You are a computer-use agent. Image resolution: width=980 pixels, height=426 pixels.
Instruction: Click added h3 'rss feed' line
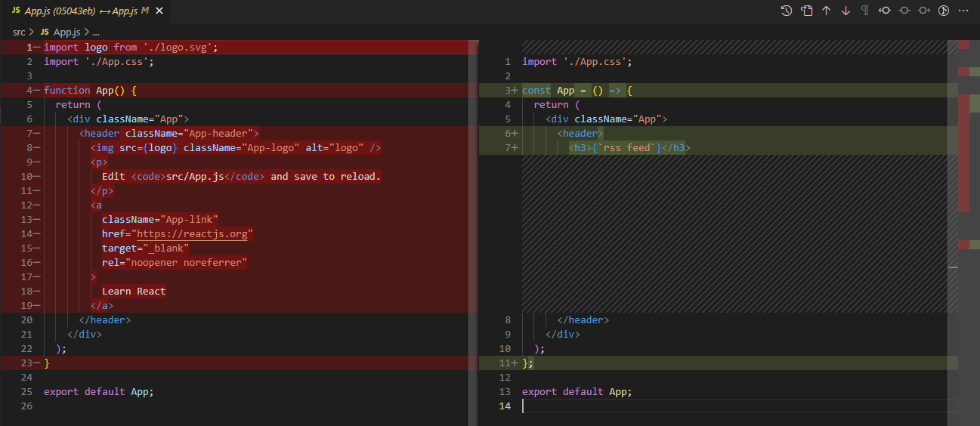[629, 147]
